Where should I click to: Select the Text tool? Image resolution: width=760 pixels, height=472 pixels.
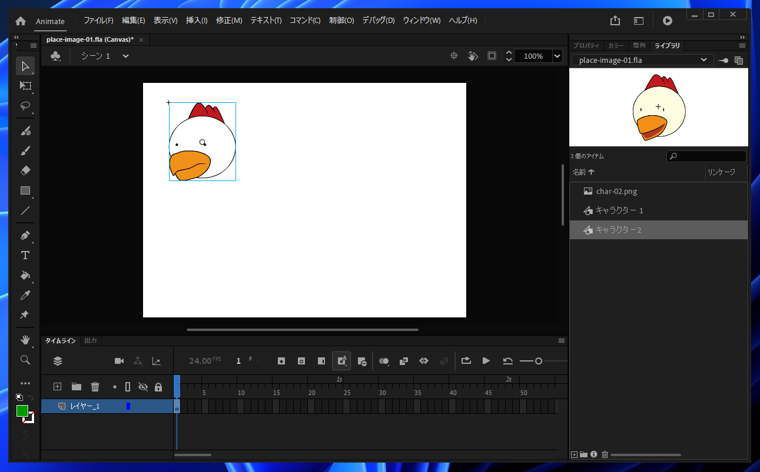click(25, 256)
